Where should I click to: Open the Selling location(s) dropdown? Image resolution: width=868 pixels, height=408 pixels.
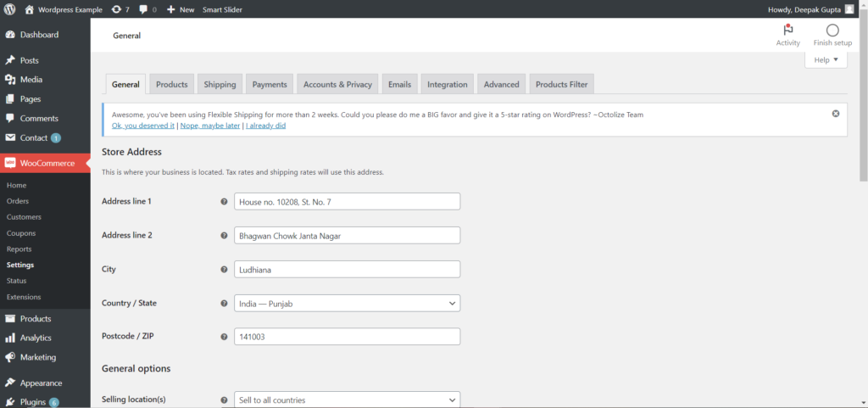347,400
